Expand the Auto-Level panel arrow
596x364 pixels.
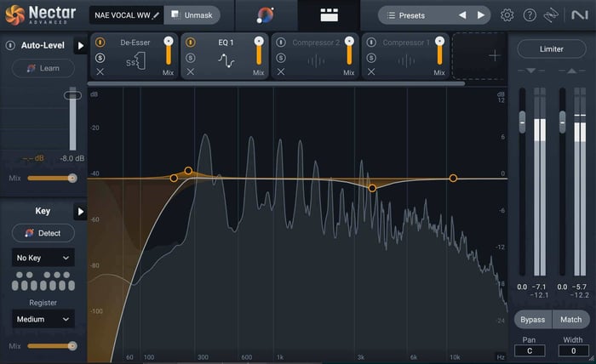[80, 46]
